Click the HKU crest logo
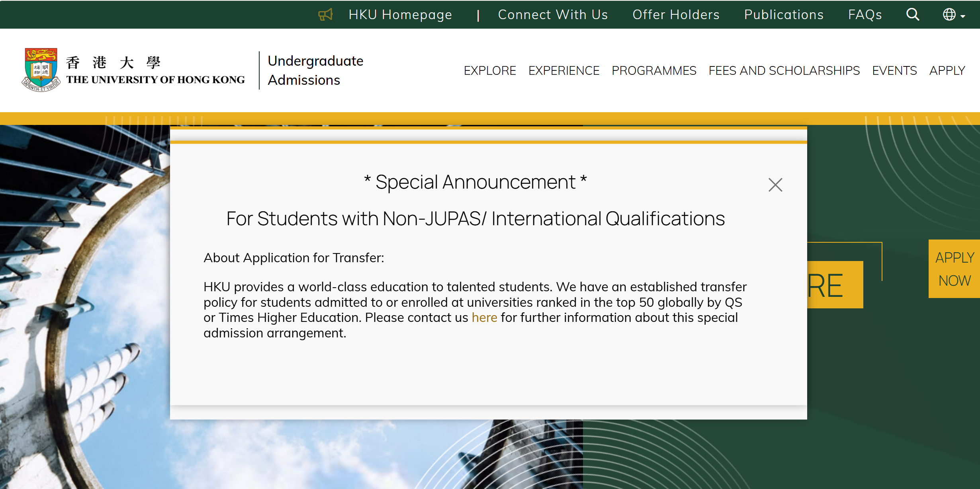This screenshot has width=980, height=489. 41,70
